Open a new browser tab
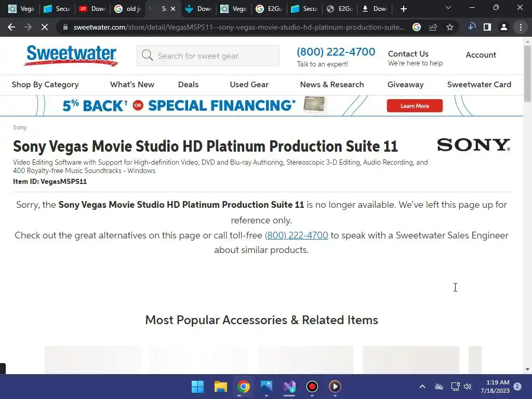The width and height of the screenshot is (532, 399). tap(403, 9)
